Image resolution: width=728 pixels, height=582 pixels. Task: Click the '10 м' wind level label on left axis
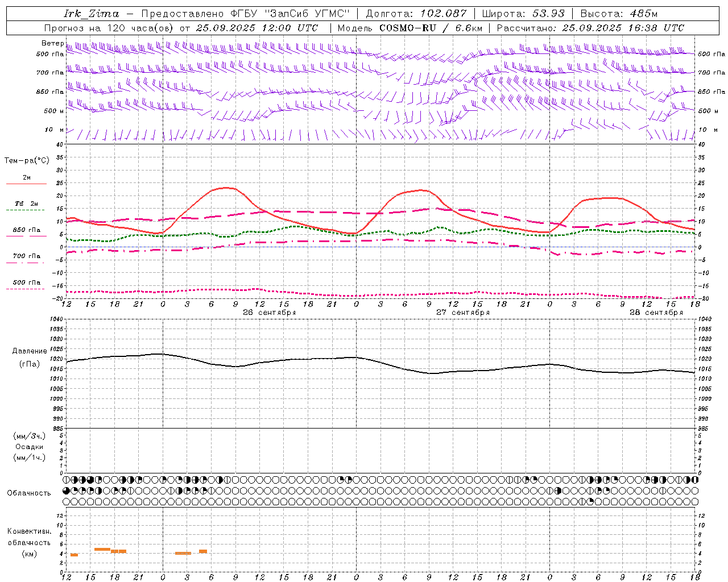coord(54,130)
